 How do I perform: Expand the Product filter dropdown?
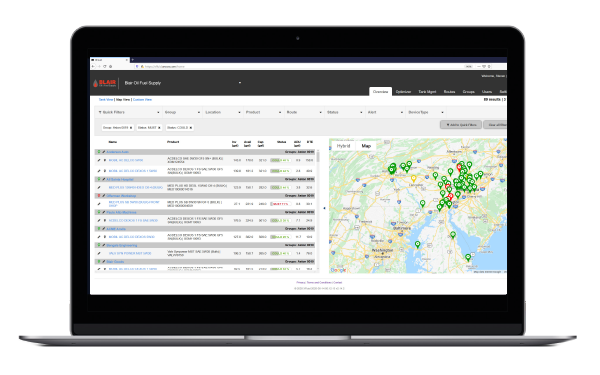tap(264, 112)
